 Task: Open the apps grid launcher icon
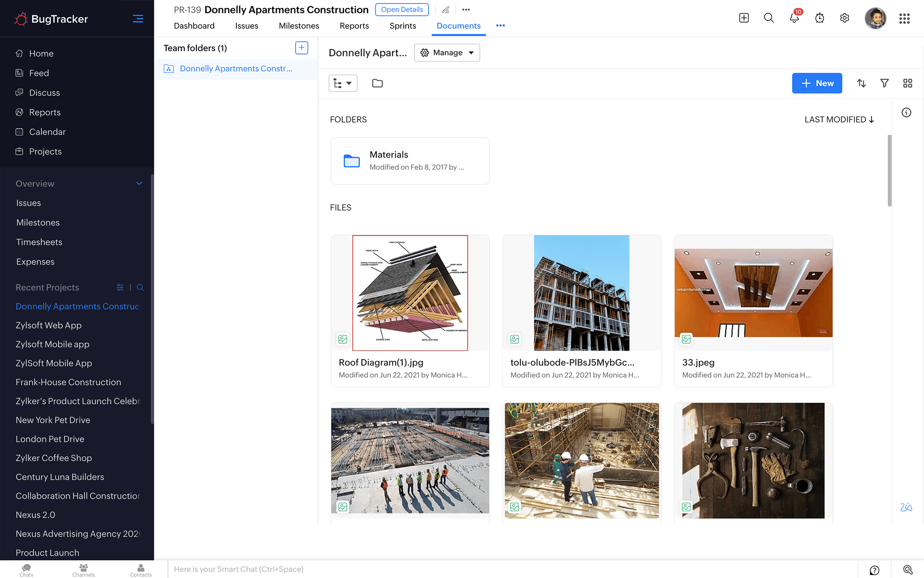click(x=904, y=18)
